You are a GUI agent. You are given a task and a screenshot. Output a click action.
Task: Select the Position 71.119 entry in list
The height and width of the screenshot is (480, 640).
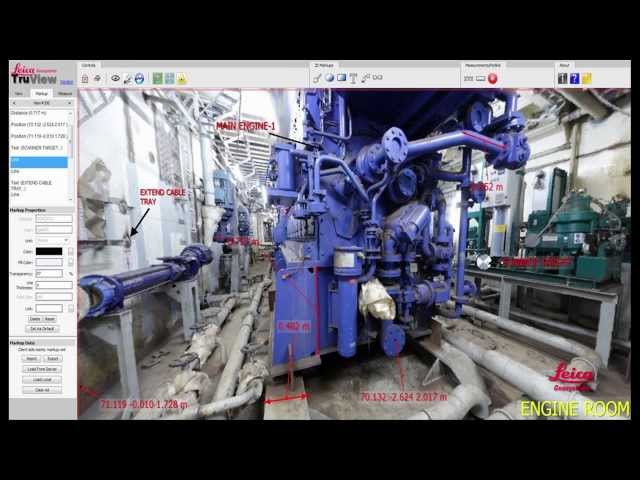click(39, 136)
